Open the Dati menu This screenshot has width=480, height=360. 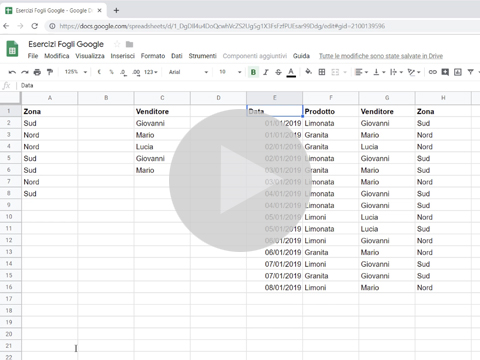[177, 56]
